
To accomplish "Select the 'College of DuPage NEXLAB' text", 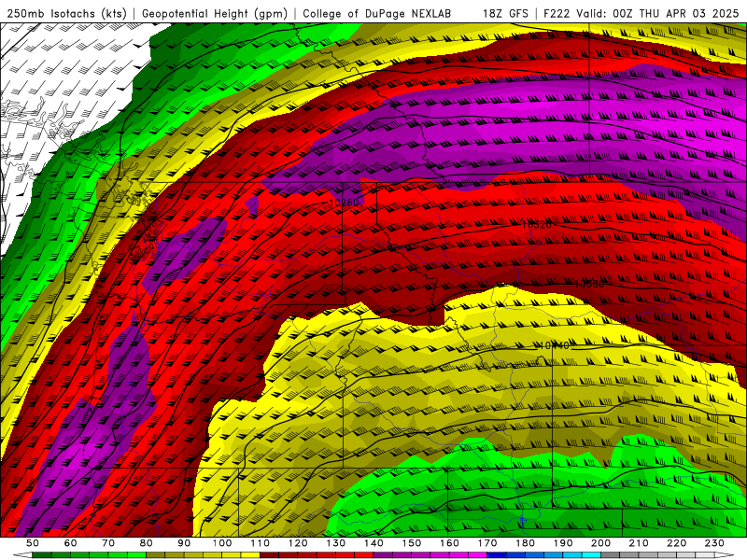I will point(377,13).
